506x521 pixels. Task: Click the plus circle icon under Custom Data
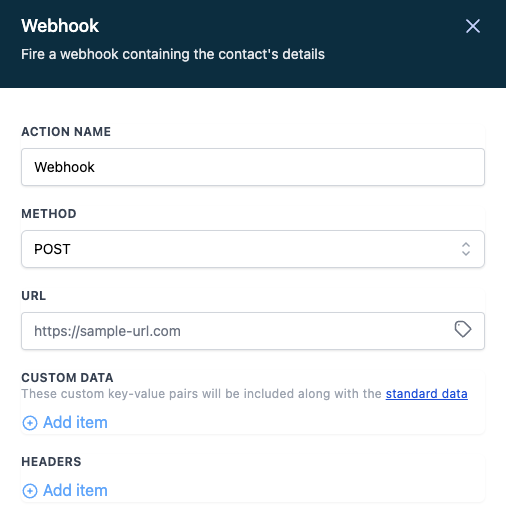pos(30,423)
